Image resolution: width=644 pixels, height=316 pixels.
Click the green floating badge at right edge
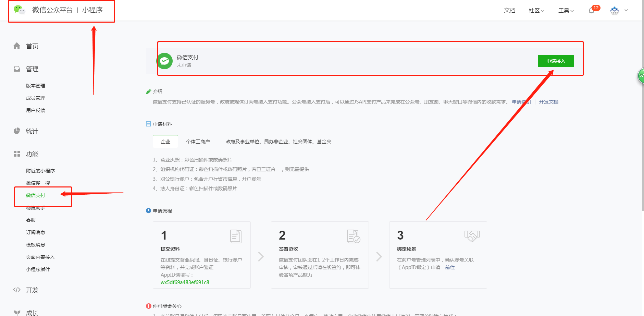[641, 76]
